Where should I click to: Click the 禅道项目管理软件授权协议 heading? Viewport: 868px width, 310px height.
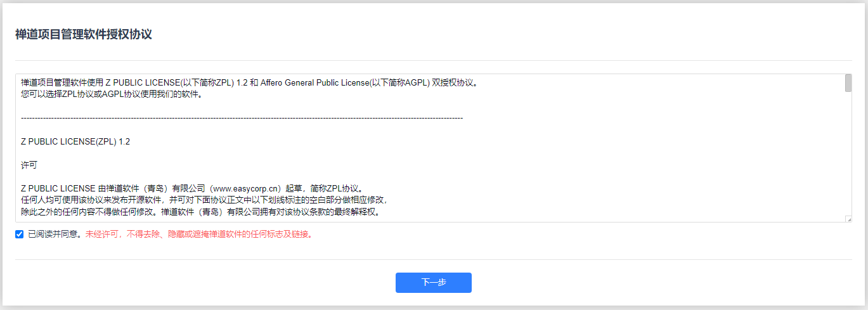click(x=84, y=34)
